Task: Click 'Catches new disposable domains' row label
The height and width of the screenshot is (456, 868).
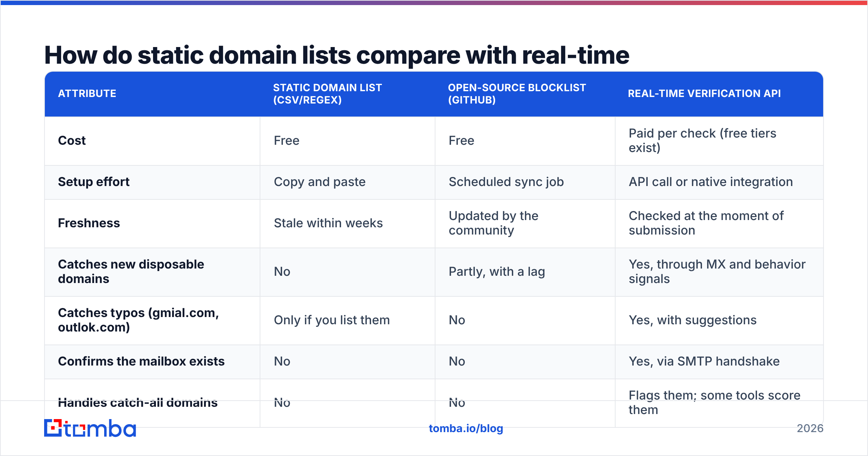Action: pyautogui.click(x=131, y=271)
